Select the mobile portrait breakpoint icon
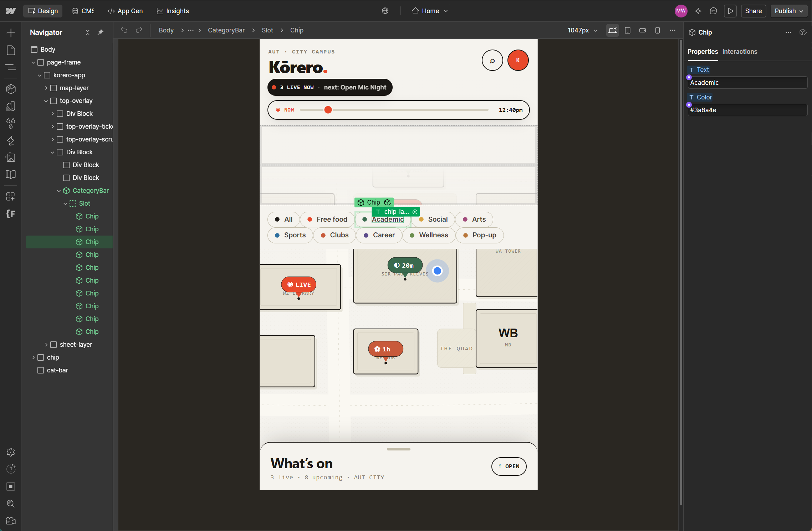 tap(657, 30)
